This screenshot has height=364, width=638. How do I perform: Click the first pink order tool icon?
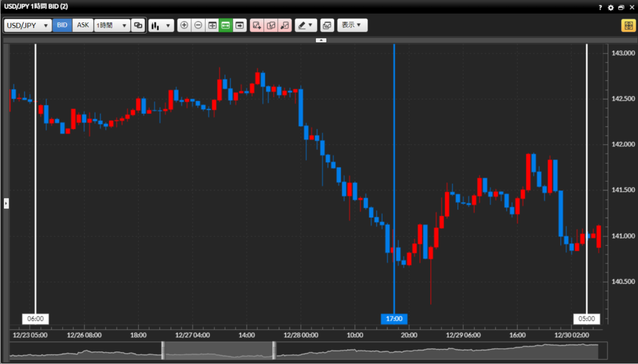click(257, 26)
